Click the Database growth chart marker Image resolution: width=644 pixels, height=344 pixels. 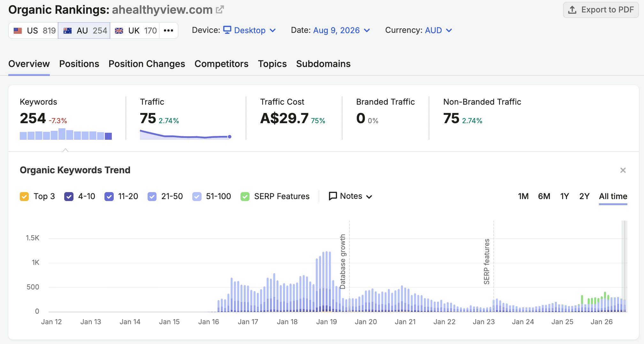343,262
